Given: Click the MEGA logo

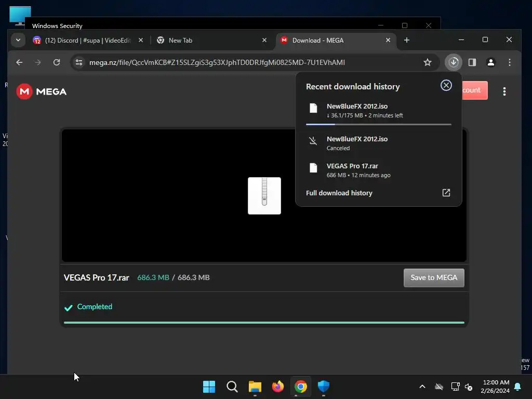Looking at the screenshot, I should point(42,91).
